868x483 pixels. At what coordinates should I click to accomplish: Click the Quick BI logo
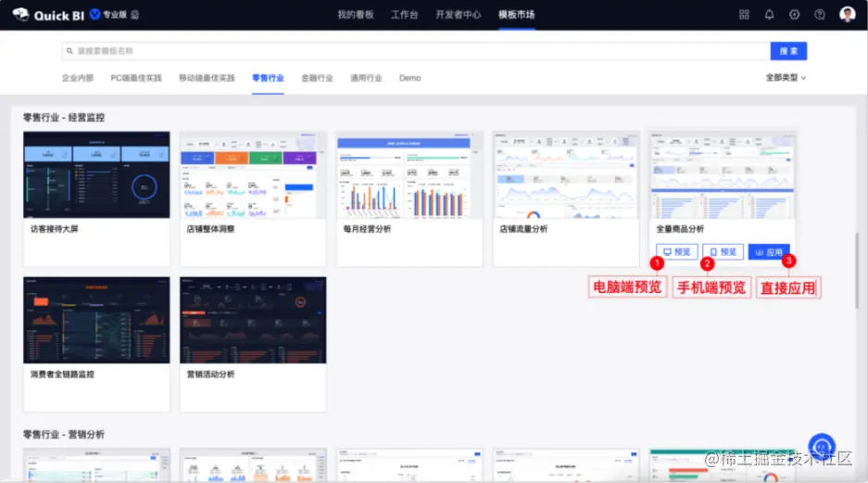pyautogui.click(x=48, y=15)
